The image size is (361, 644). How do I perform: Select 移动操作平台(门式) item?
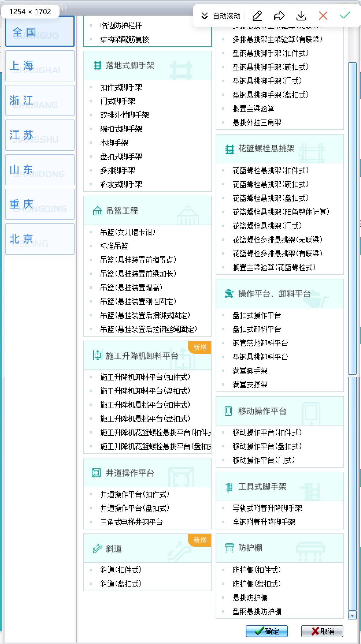264,460
